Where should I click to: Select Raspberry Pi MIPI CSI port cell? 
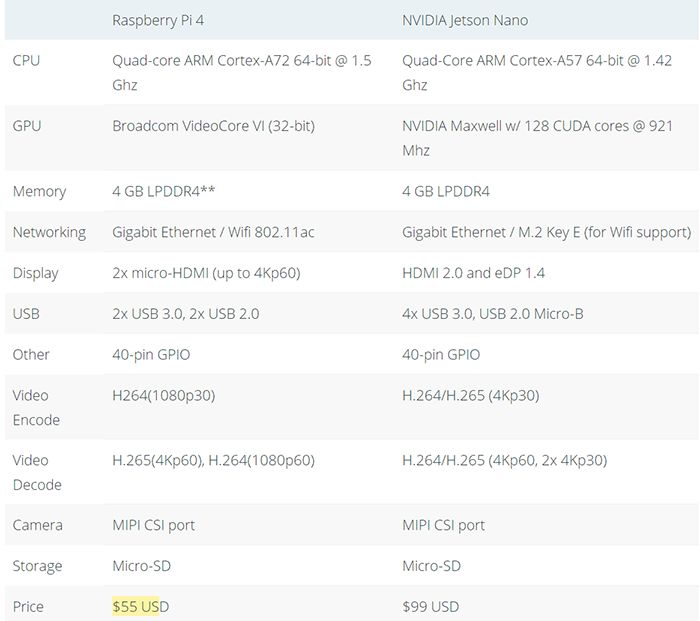point(153,525)
